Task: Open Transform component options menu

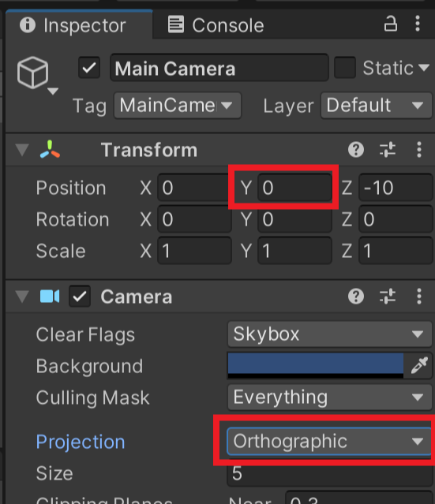Action: pos(419,149)
